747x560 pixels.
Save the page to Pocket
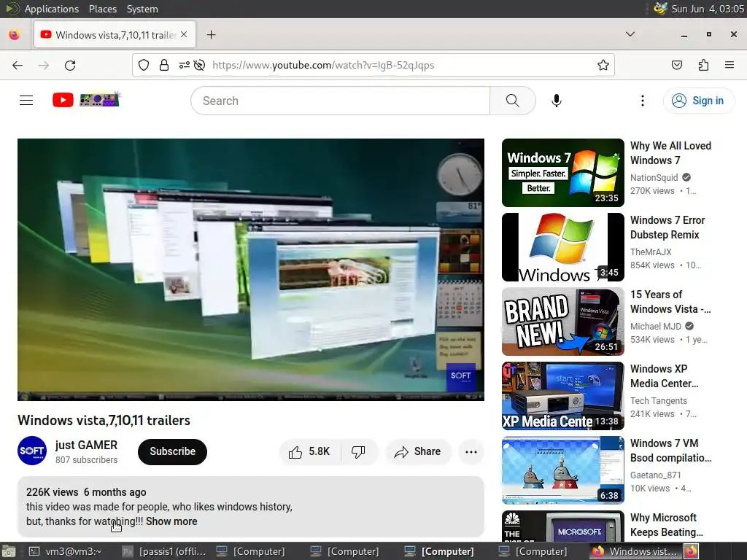coord(677,65)
